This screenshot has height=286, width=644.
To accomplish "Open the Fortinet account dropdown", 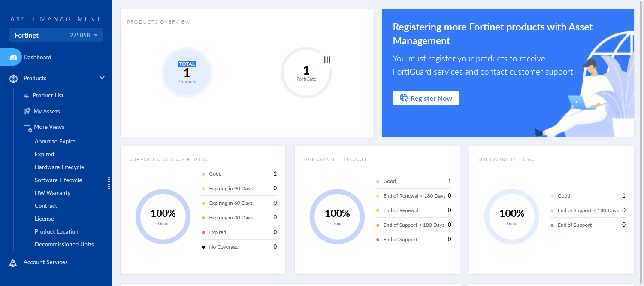I will pyautogui.click(x=95, y=35).
